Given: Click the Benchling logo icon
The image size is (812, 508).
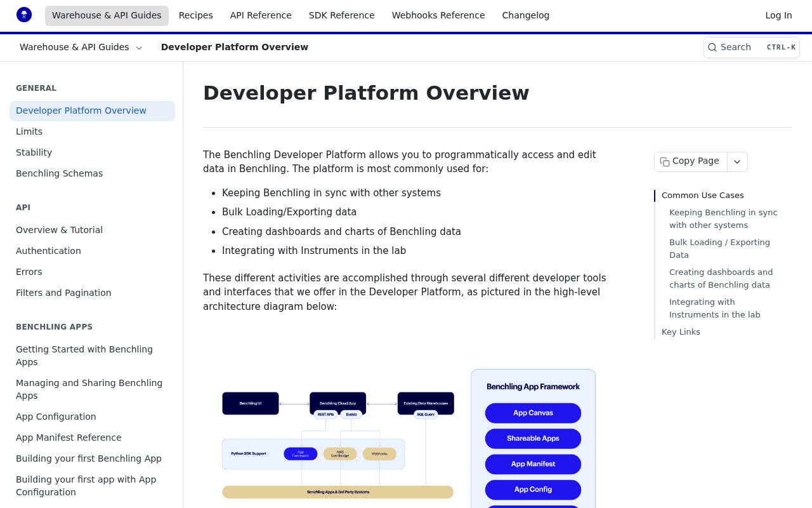Looking at the screenshot, I should coord(24,15).
